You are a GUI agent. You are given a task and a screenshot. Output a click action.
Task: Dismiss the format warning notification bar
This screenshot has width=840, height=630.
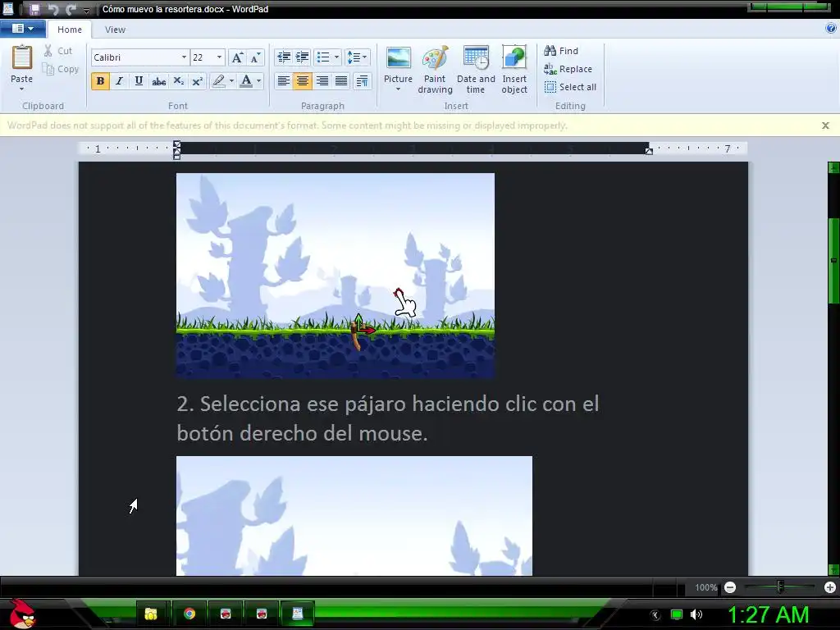coord(825,126)
